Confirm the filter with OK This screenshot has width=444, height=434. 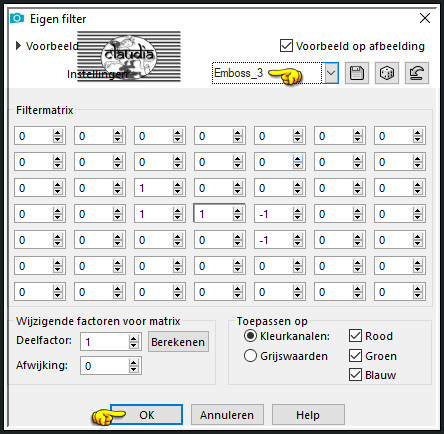147,415
